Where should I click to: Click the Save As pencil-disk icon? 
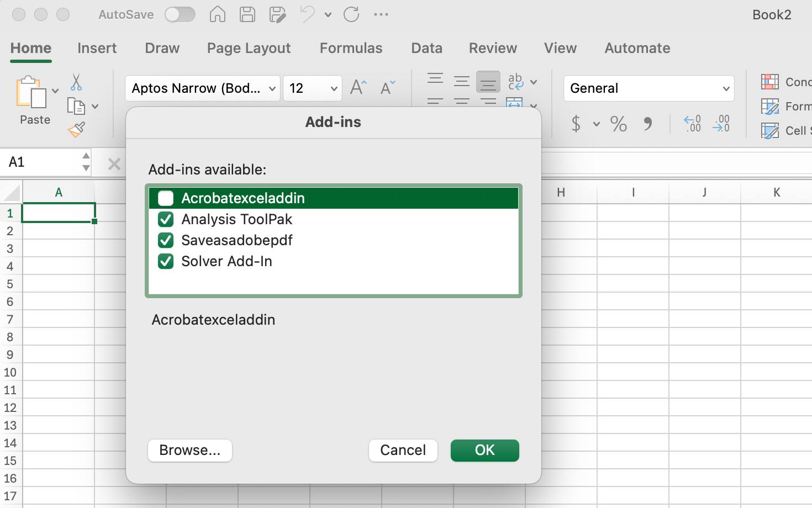pyautogui.click(x=277, y=14)
